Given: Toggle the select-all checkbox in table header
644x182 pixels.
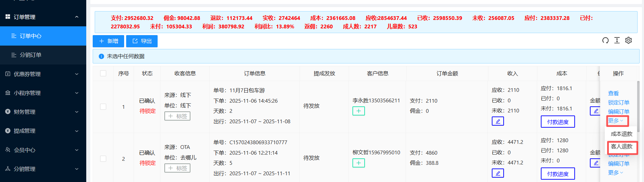Looking at the screenshot, I should point(103,73).
